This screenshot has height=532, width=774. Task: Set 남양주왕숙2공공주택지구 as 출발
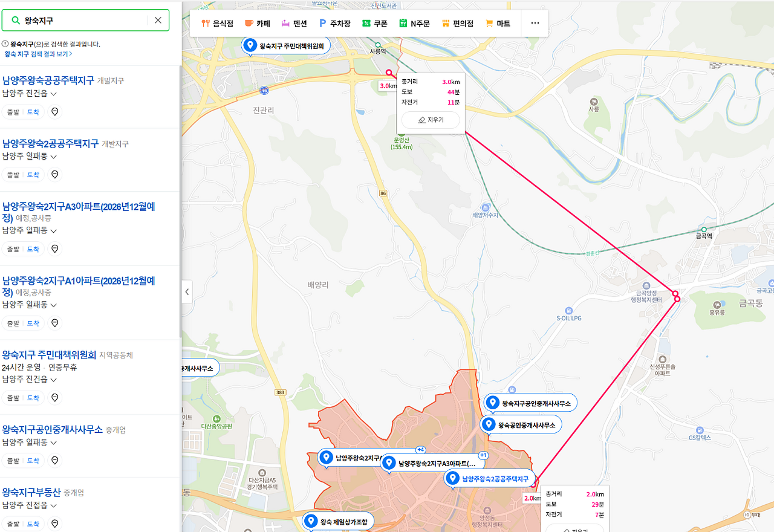click(x=13, y=175)
